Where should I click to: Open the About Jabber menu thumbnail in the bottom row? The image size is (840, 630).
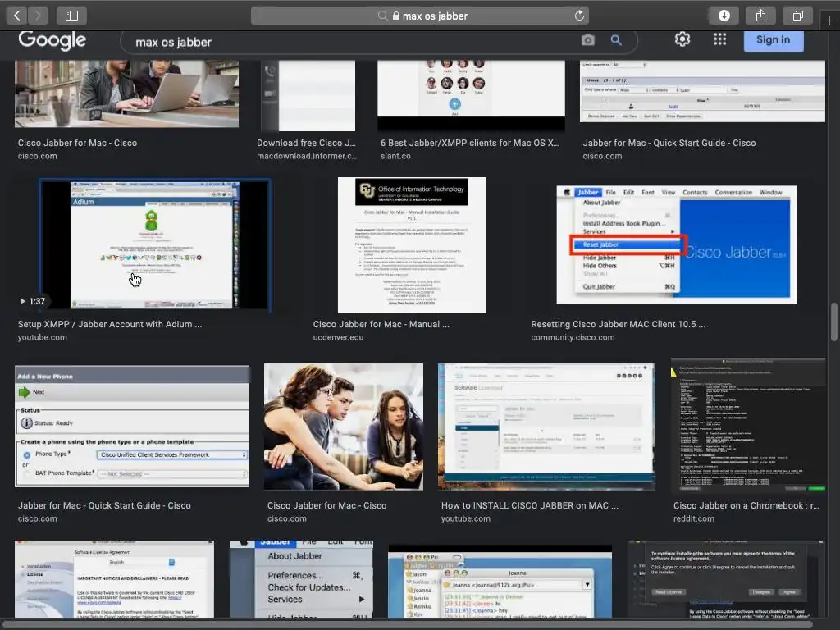(x=301, y=579)
